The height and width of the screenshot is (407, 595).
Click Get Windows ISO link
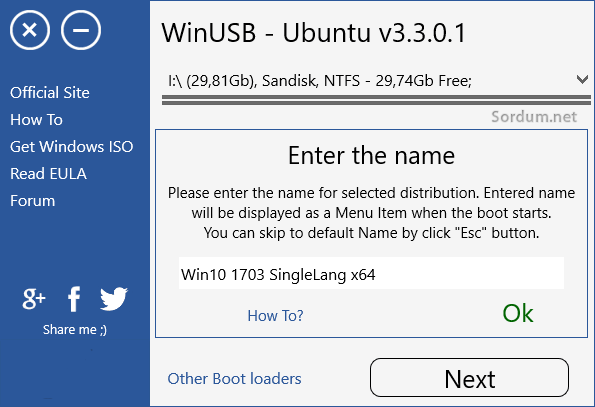coord(72,147)
